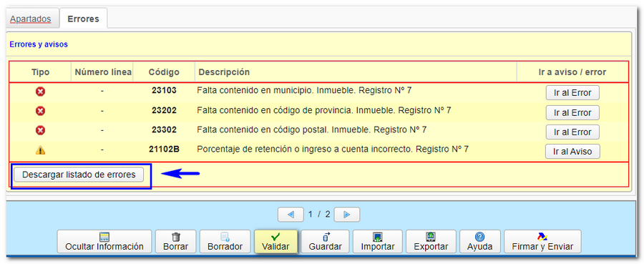Go to error 23103 via Ir al Error

point(572,93)
